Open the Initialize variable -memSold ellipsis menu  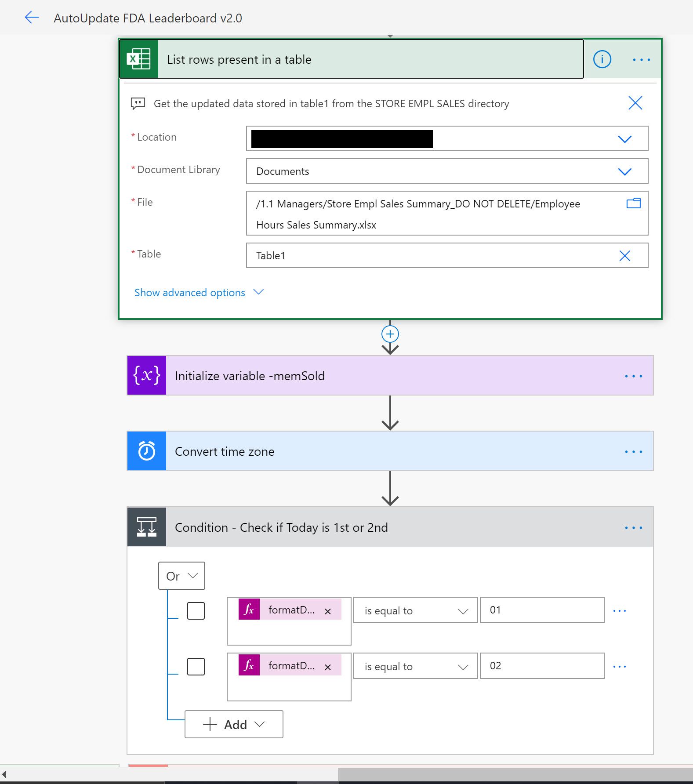click(x=633, y=376)
